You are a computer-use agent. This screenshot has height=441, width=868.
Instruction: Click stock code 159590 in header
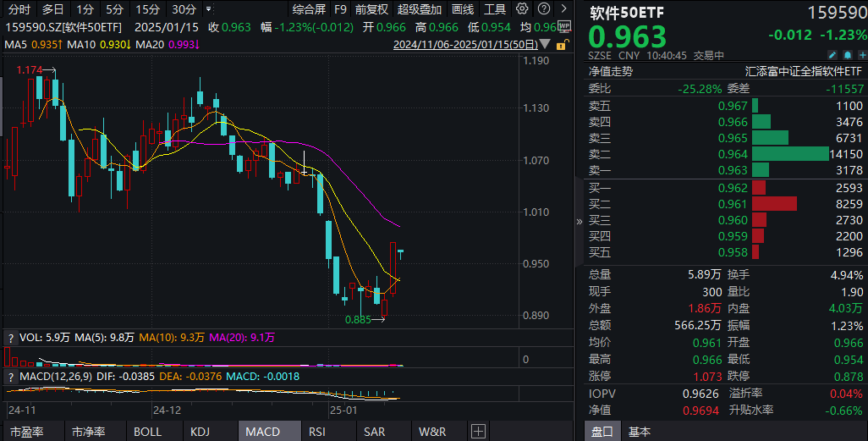(x=837, y=13)
